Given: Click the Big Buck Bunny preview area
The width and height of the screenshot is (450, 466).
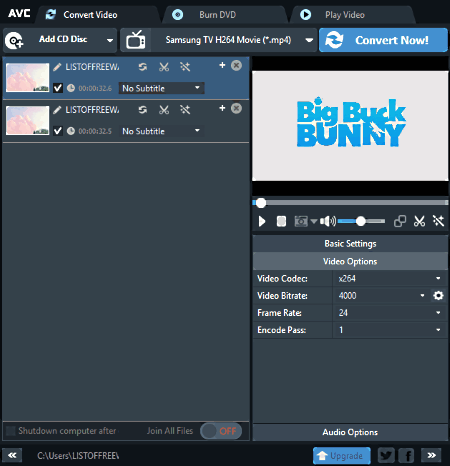Looking at the screenshot, I should (x=350, y=126).
